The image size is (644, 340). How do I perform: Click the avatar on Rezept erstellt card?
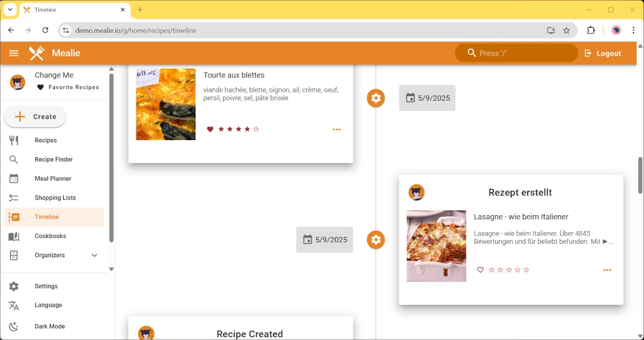pos(416,192)
